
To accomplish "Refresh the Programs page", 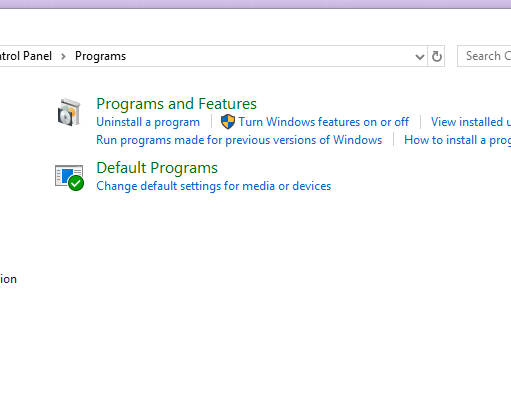I will click(437, 56).
